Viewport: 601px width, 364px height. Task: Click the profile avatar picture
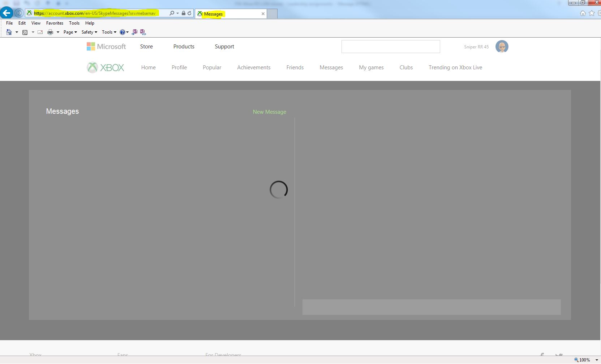(x=502, y=47)
